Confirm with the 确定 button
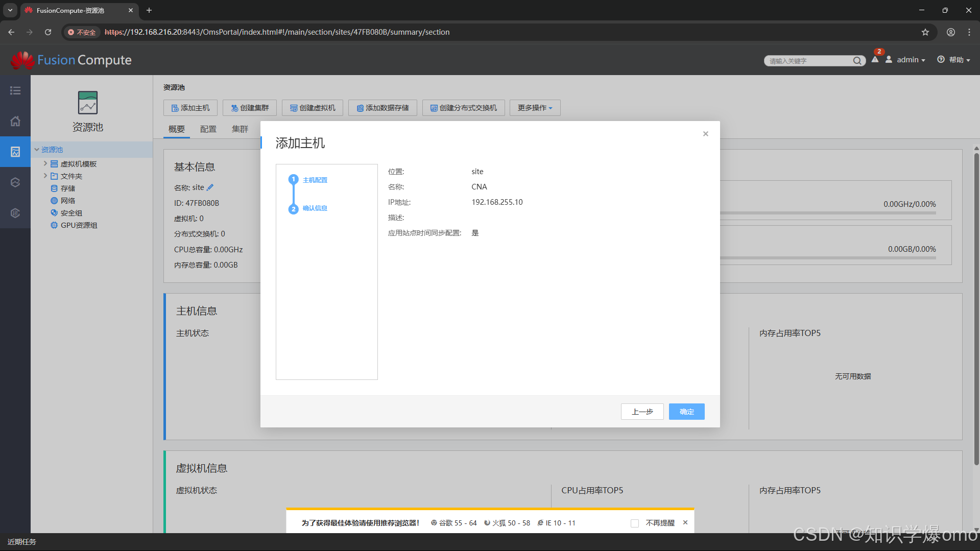This screenshot has height=551, width=980. 686,412
